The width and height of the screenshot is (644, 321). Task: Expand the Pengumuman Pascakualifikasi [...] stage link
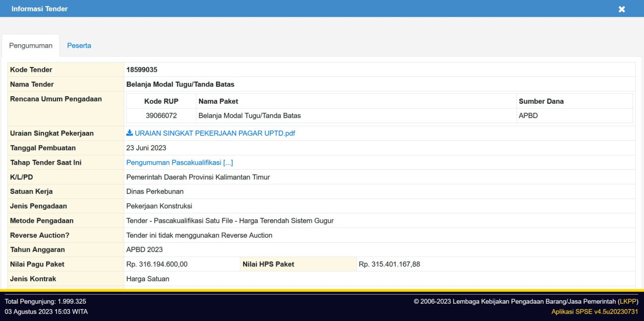pyautogui.click(x=179, y=163)
